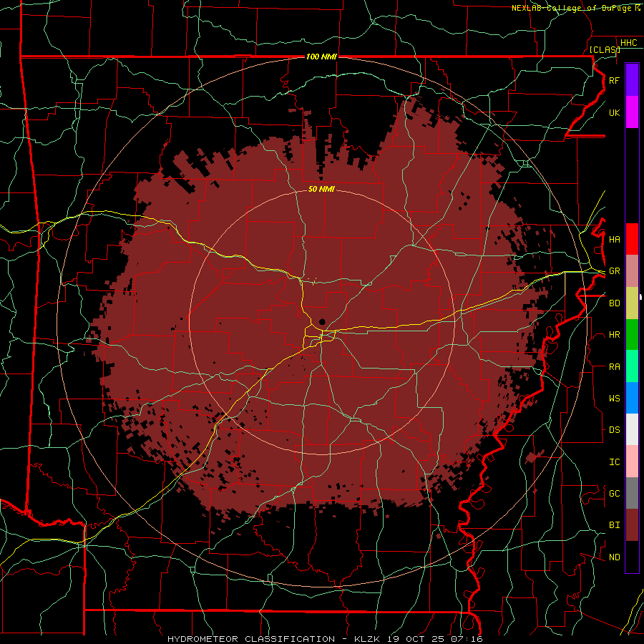Click the ND black legend swatch
644x644 pixels.
(632, 557)
